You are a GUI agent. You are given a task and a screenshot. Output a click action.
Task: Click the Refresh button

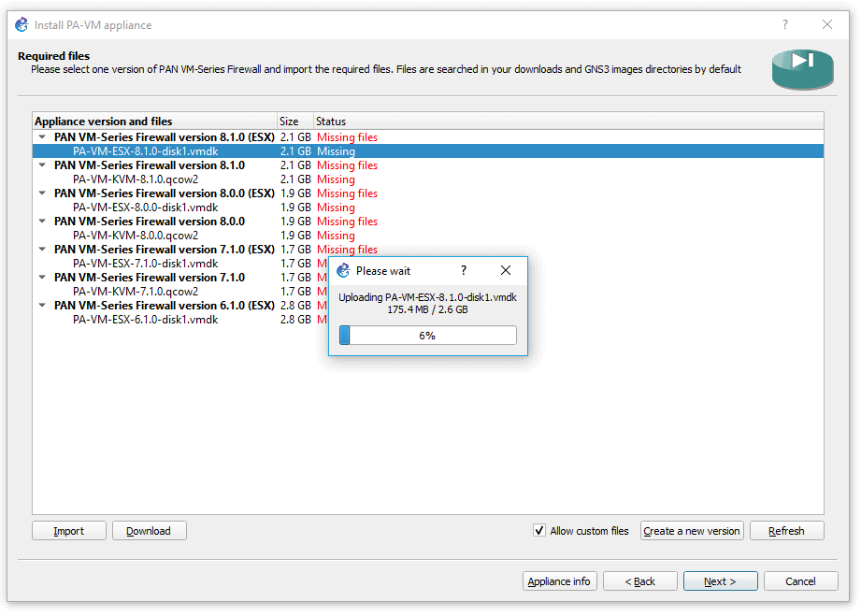(787, 530)
